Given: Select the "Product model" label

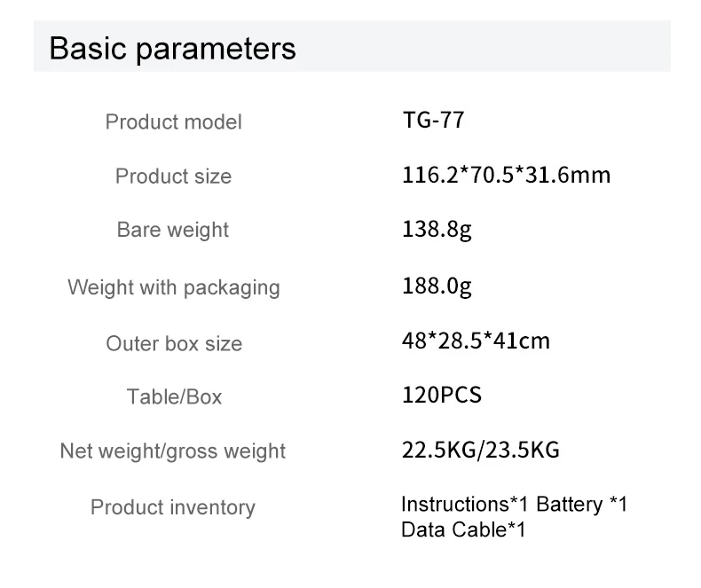Looking at the screenshot, I should [173, 122].
